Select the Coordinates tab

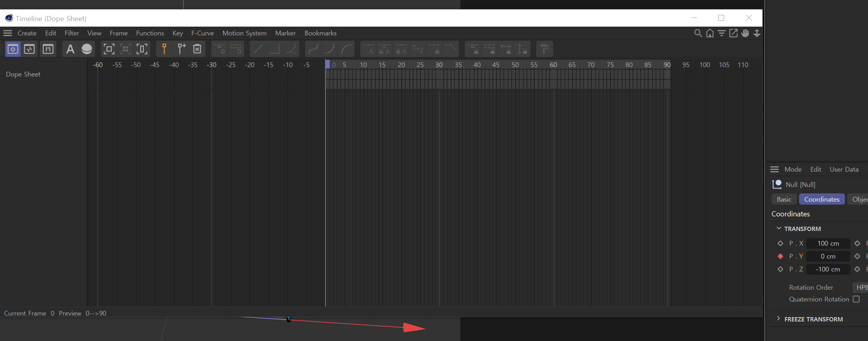[822, 199]
